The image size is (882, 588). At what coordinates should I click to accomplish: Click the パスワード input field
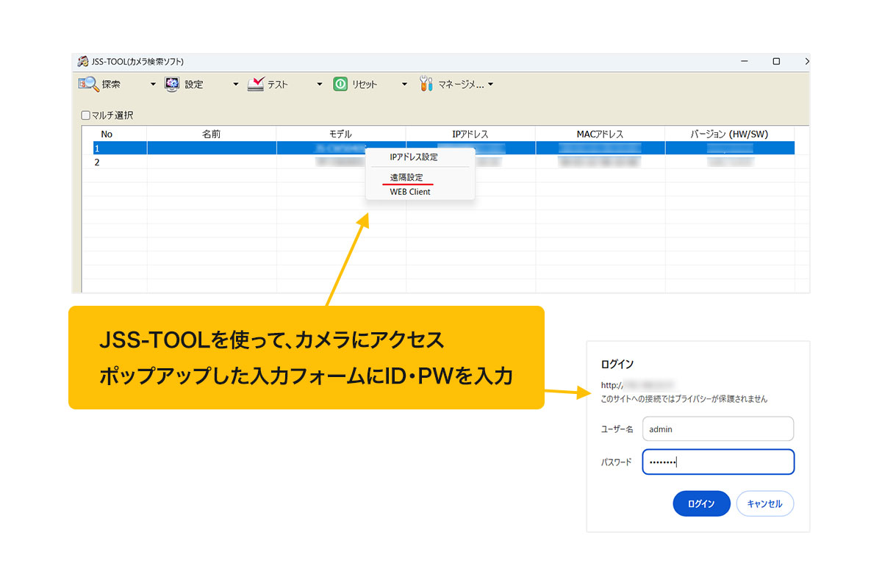[x=718, y=462]
